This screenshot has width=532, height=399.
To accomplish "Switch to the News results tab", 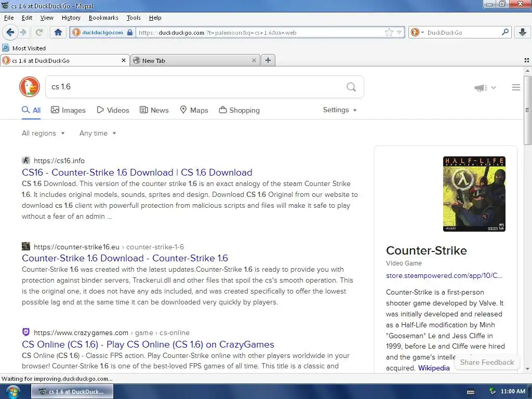I will click(154, 110).
